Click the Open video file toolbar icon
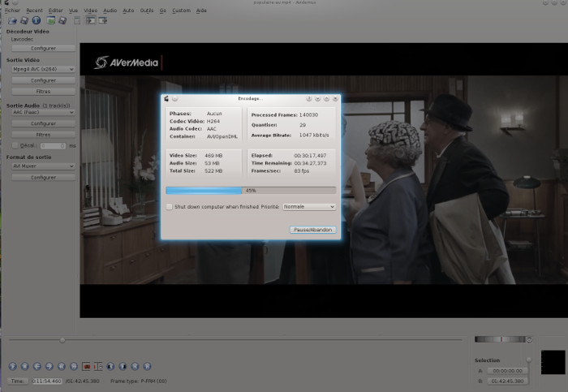Viewport: 568px width, 392px height. (12, 20)
